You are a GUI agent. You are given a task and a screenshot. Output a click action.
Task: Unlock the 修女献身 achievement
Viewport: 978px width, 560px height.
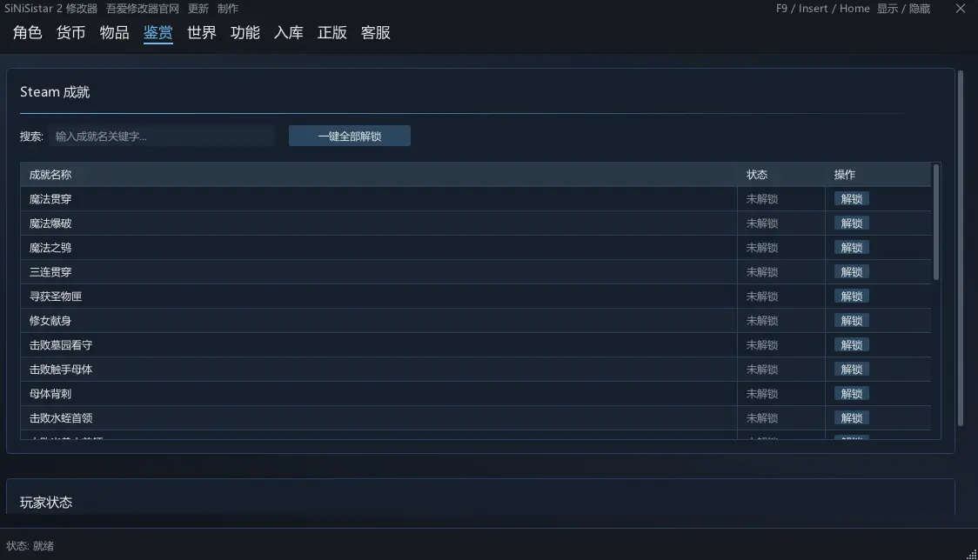coord(851,321)
